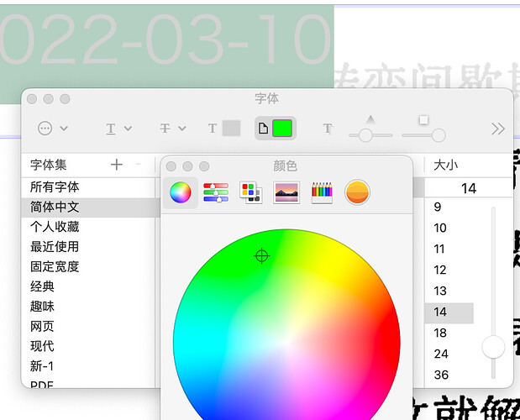
Task: Minimize the 颜色 color panel
Action: 187,166
